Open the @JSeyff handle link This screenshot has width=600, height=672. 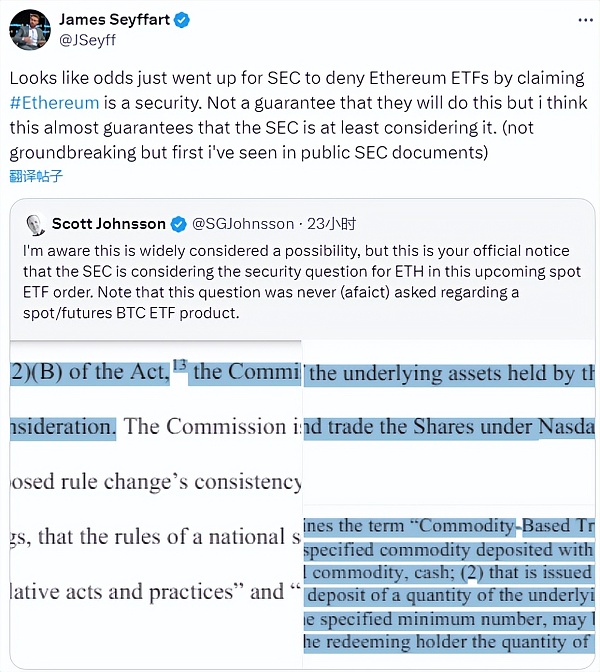[x=88, y=43]
